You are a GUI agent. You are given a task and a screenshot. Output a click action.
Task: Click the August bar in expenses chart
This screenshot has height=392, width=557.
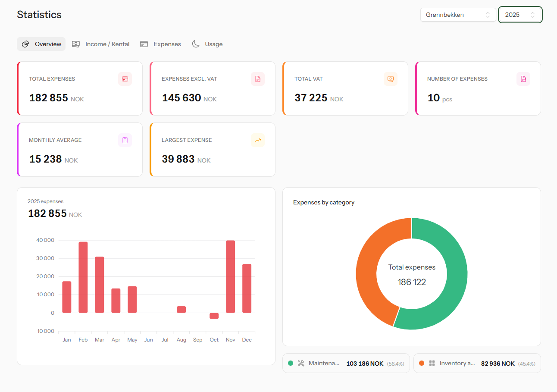(x=181, y=310)
